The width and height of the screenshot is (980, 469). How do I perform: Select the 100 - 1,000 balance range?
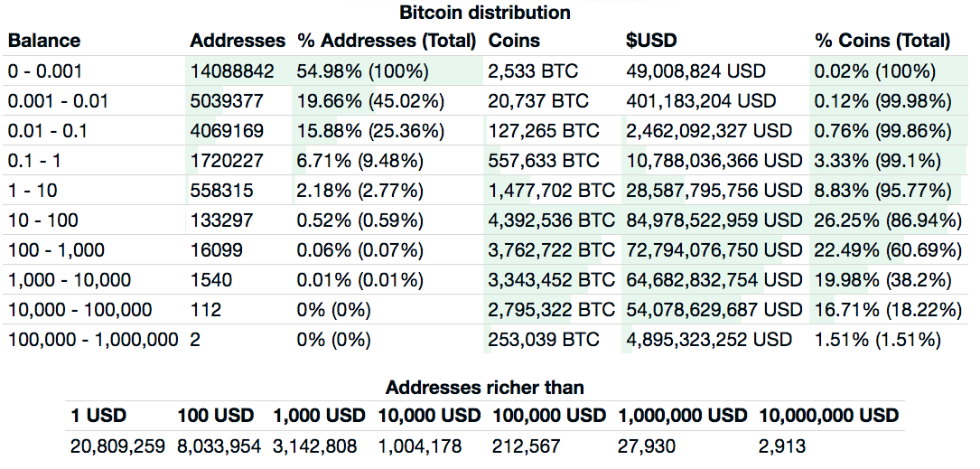[56, 249]
